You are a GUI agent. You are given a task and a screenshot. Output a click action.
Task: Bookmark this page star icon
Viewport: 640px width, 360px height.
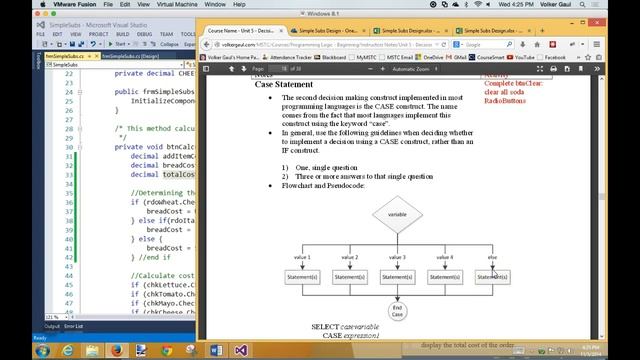coord(588,58)
